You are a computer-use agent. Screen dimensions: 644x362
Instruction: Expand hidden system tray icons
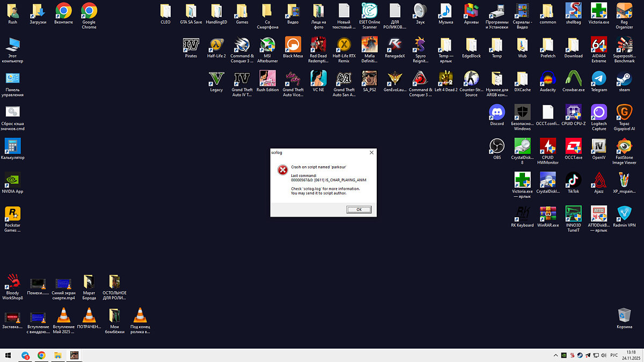click(x=555, y=355)
